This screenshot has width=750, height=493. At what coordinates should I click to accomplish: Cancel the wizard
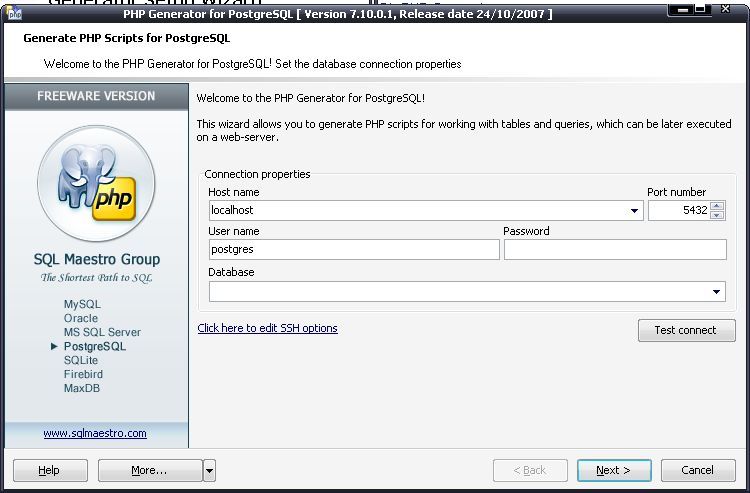pyautogui.click(x=698, y=471)
